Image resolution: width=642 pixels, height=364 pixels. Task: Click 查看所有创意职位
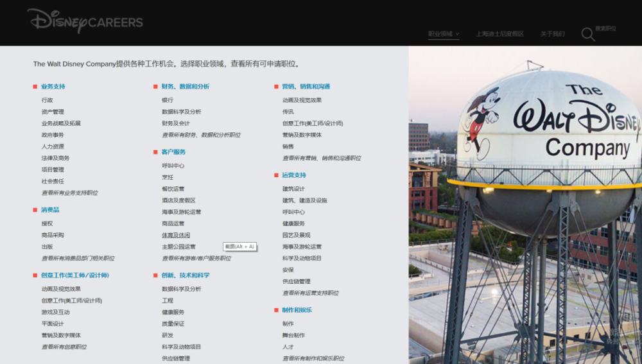(x=64, y=347)
